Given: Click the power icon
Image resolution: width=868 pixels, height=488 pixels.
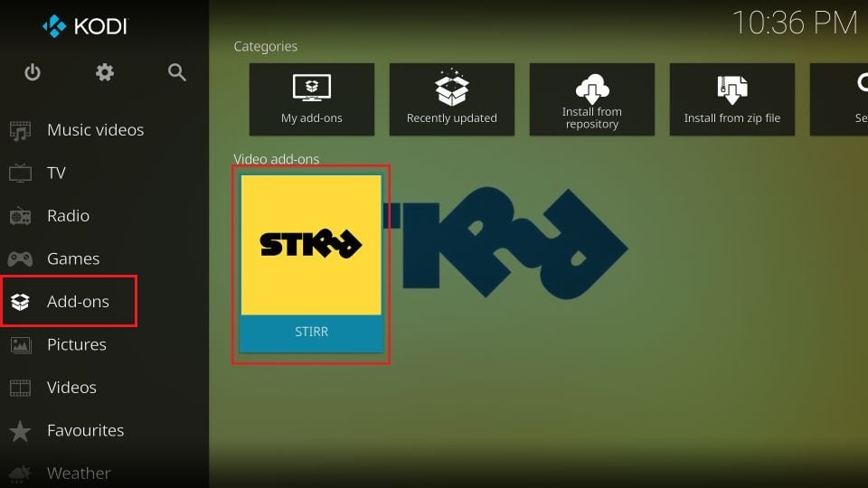Looking at the screenshot, I should (x=33, y=72).
